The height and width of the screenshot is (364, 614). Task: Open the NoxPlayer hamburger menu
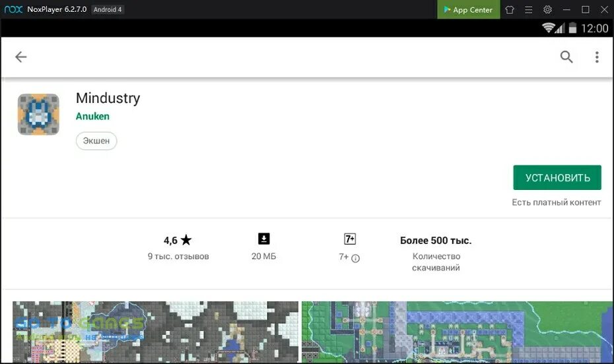click(528, 10)
